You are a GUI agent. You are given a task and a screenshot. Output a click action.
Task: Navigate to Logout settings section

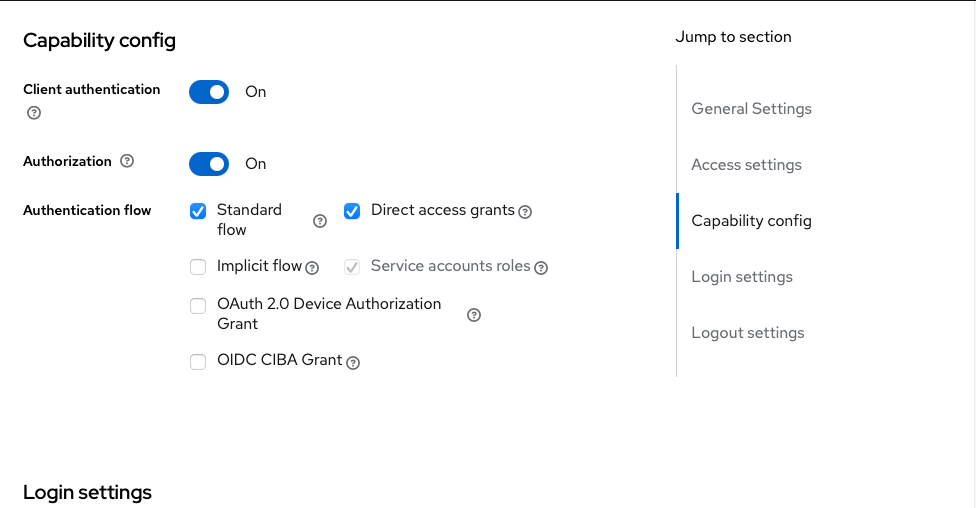(x=747, y=333)
